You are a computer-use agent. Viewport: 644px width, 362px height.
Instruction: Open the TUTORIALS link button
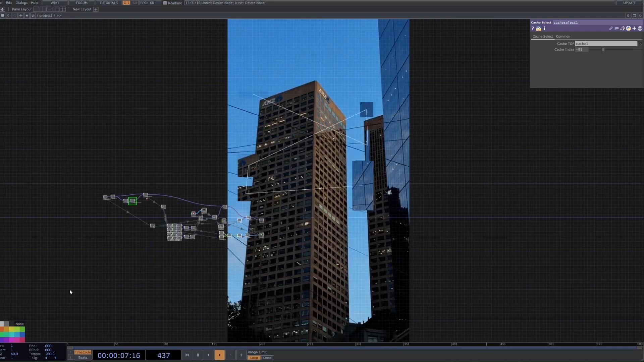108,3
